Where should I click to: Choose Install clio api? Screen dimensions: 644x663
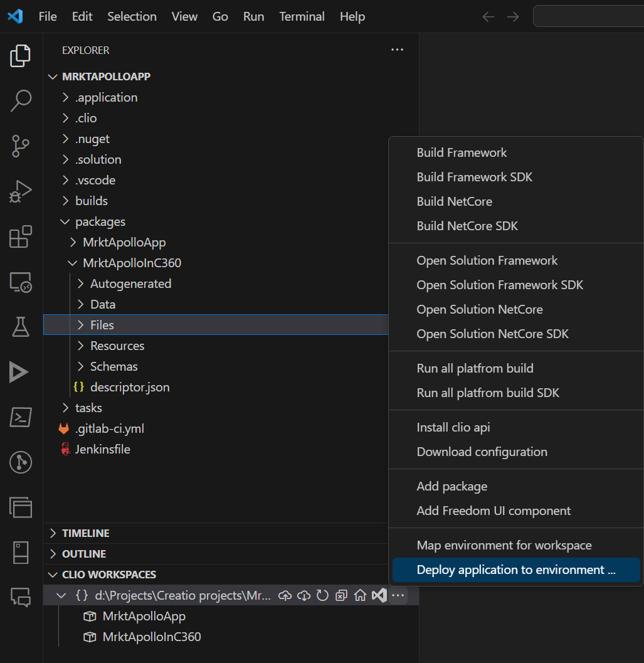click(516, 428)
